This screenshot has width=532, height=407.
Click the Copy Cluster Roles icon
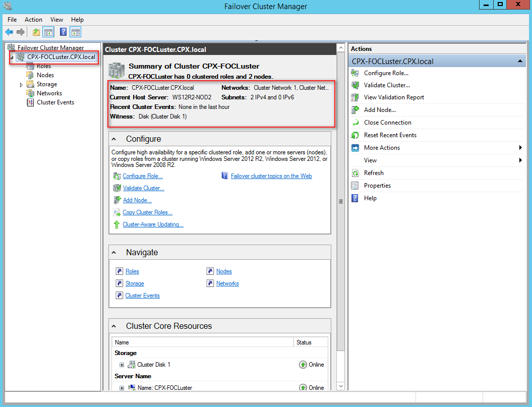pos(116,212)
